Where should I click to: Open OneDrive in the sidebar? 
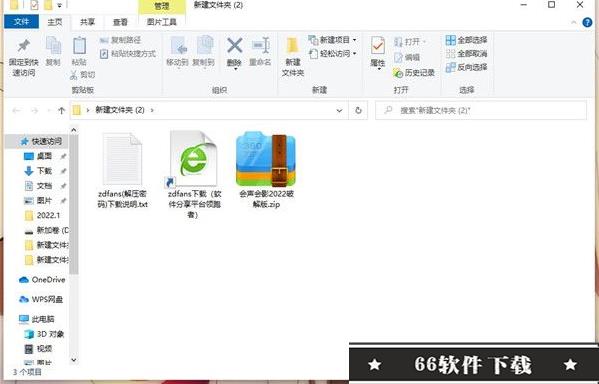pyautogui.click(x=42, y=280)
